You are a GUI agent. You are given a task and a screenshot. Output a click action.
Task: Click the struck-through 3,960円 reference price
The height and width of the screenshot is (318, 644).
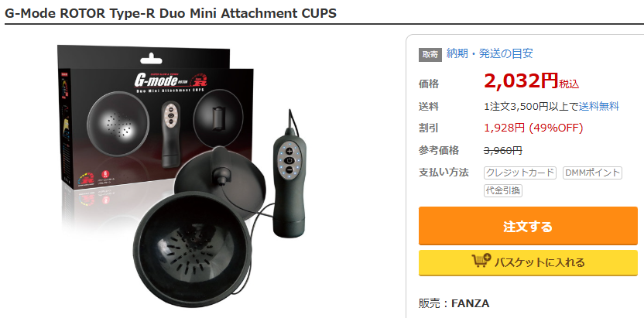tap(503, 151)
